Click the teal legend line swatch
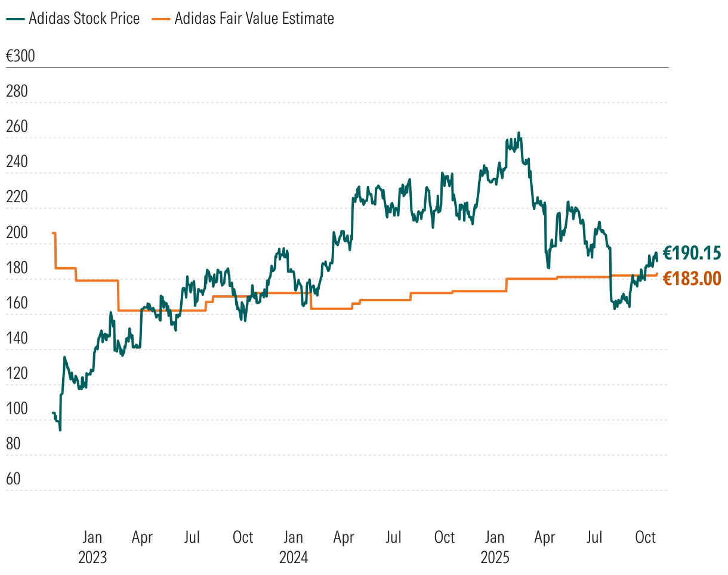Image resolution: width=728 pixels, height=575 pixels. (x=16, y=19)
